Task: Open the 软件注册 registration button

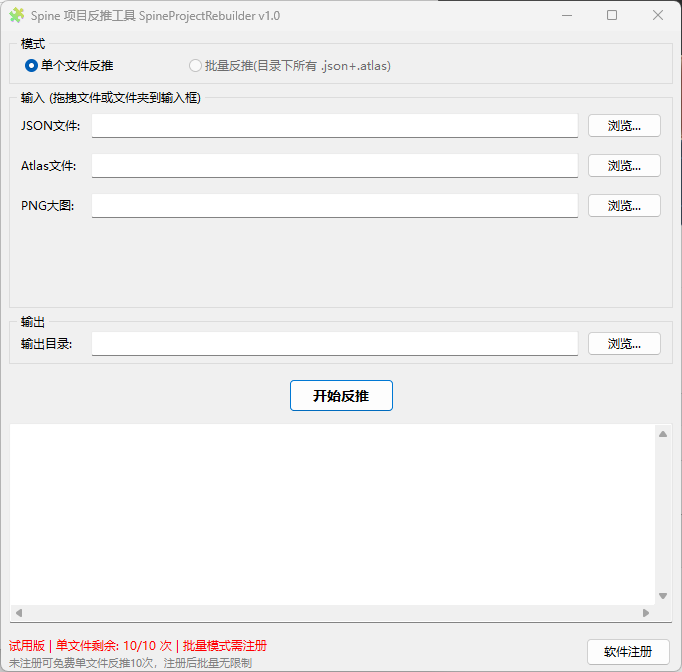Action: 628,652
